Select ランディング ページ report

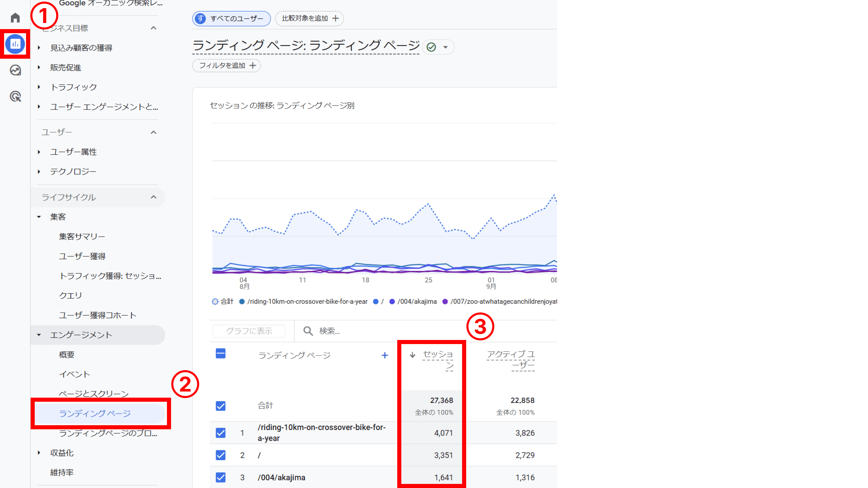pos(95,413)
